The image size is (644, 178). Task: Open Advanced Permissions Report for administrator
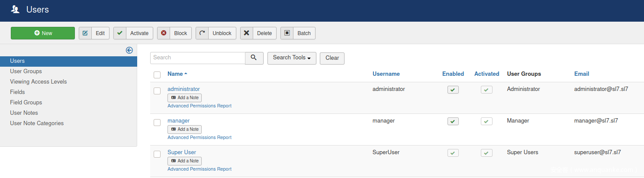199,106
